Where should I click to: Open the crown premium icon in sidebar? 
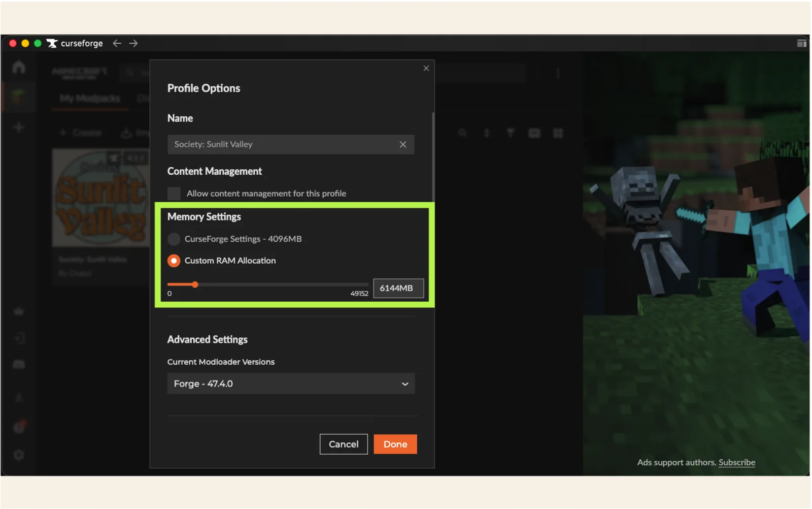(19, 311)
